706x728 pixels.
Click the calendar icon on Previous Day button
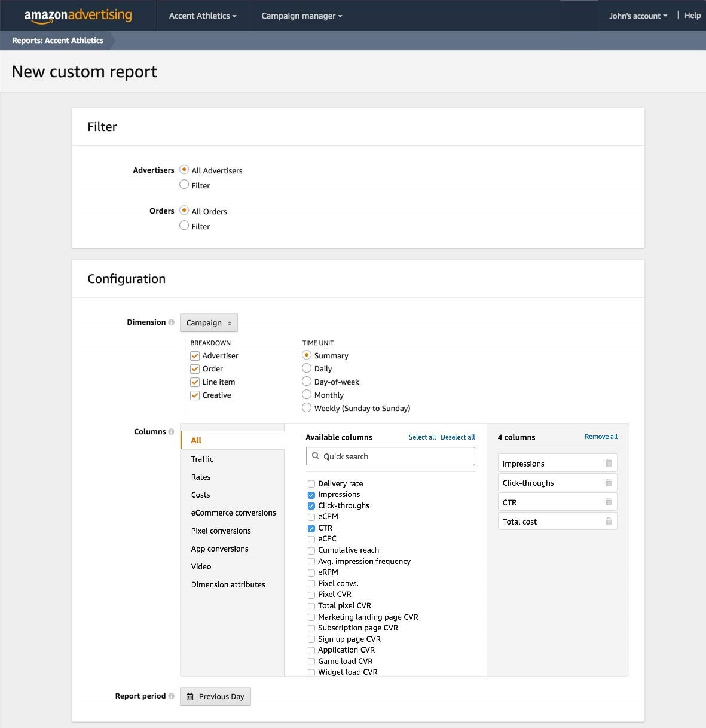190,697
